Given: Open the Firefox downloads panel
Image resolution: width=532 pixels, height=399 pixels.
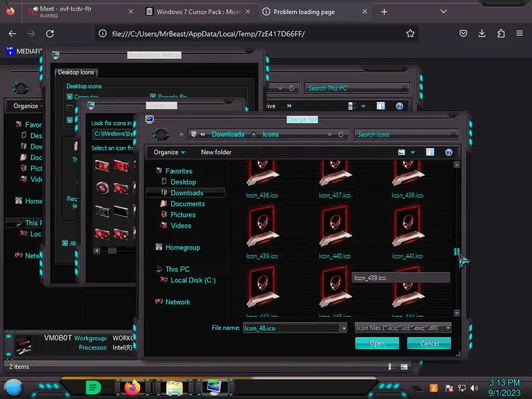Looking at the screenshot, I should pyautogui.click(x=482, y=33).
